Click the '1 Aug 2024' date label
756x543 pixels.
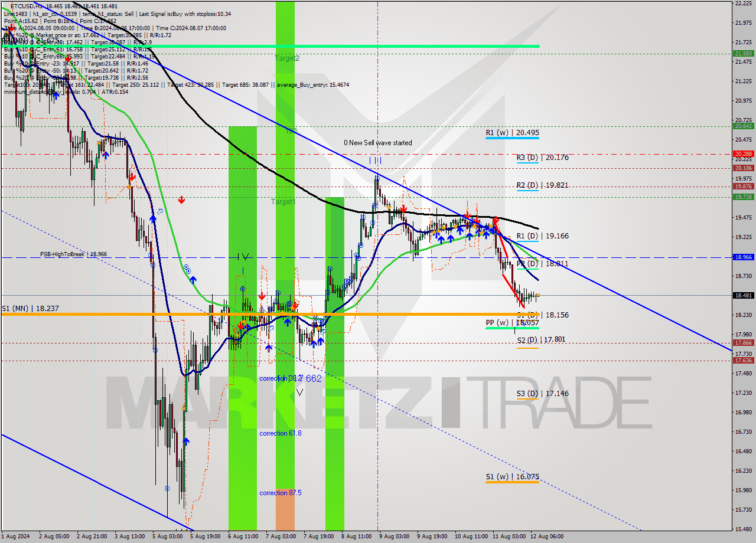15,537
